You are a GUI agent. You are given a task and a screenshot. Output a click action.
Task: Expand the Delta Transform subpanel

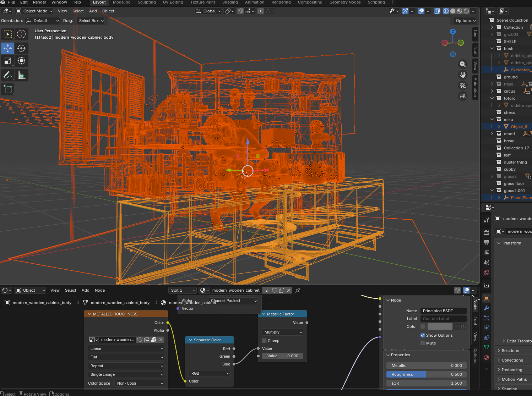pos(517,341)
